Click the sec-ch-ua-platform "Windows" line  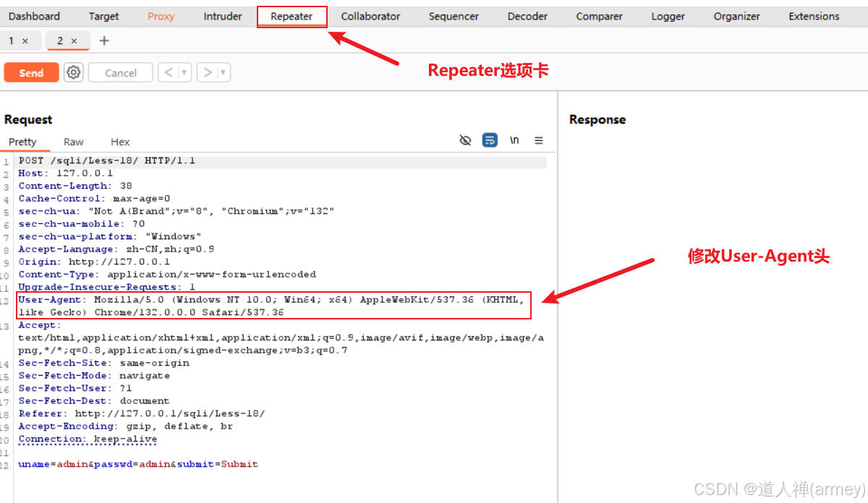(110, 236)
